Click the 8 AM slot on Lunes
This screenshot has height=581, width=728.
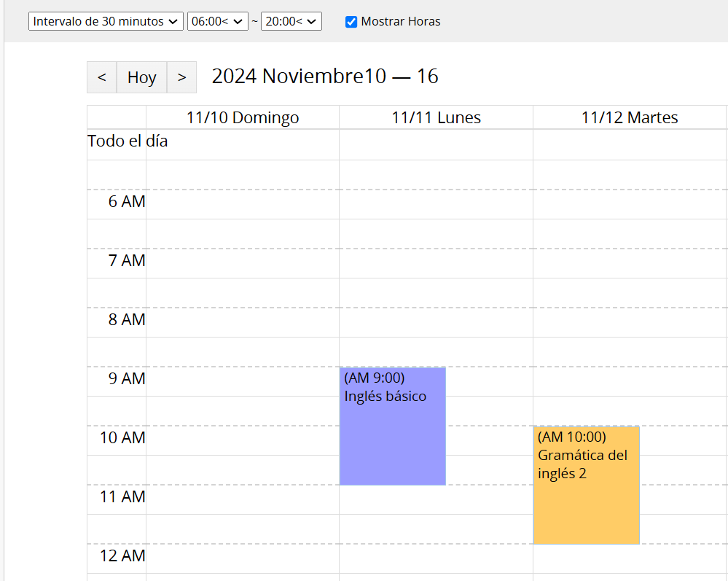coord(436,322)
